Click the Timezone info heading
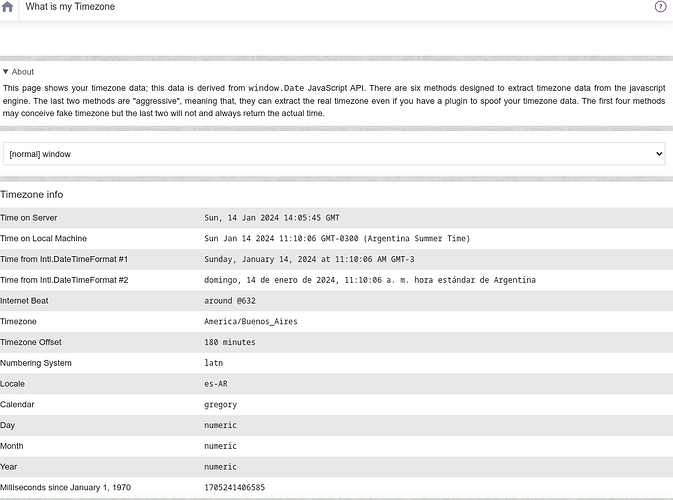 click(x=32, y=194)
